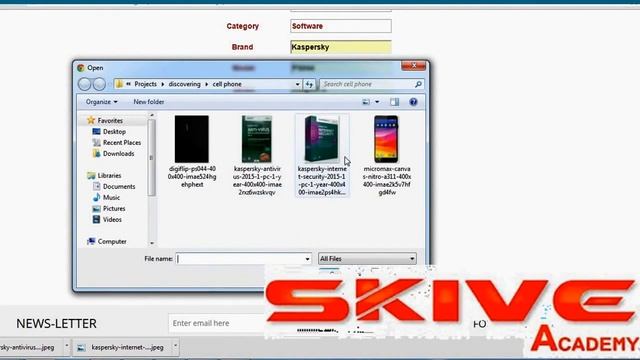Viewport: 640px width, 360px height.
Task: Click cell phone in the address breadcrumb
Action: (227, 84)
